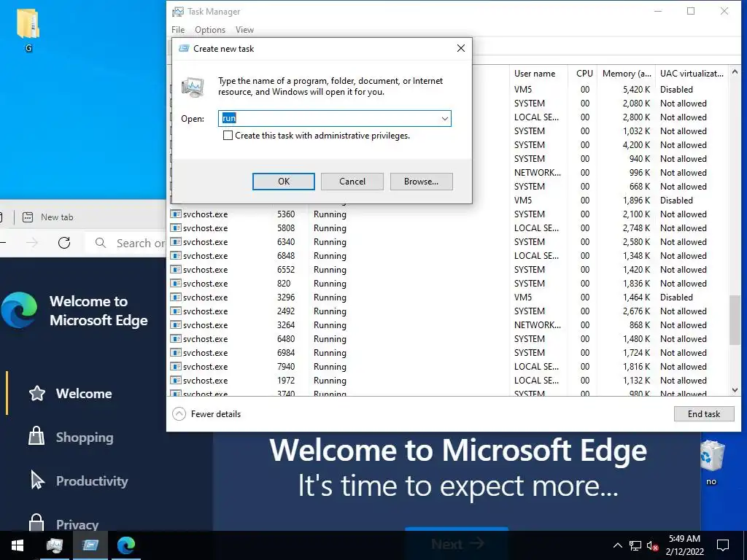Click memory value 4,200 K

coord(636,145)
